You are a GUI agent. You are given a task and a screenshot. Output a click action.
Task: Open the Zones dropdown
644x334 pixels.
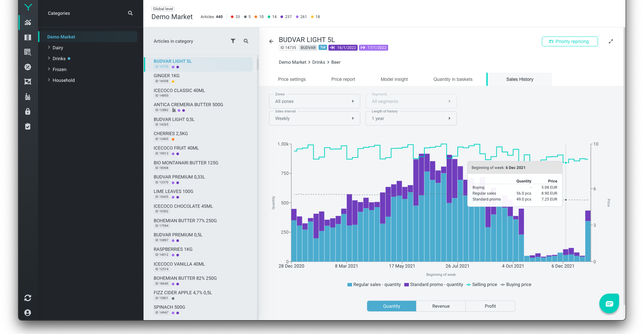pos(315,101)
